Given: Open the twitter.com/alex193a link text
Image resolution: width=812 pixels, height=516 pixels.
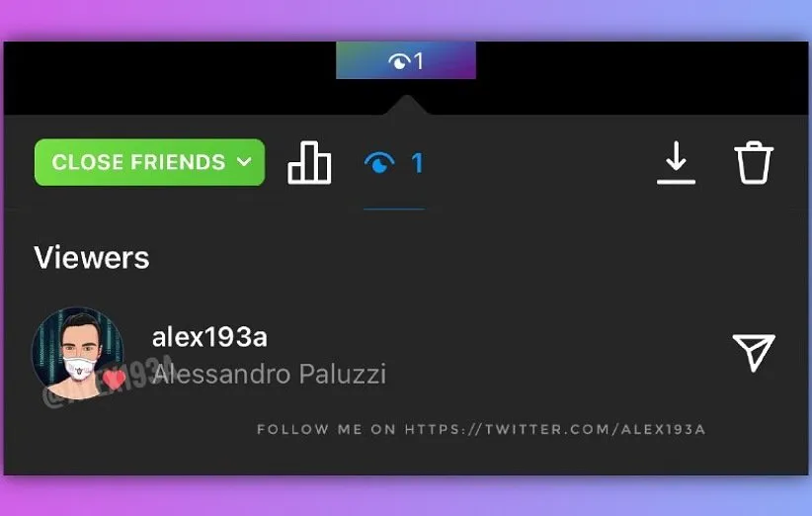Looking at the screenshot, I should click(x=554, y=429).
